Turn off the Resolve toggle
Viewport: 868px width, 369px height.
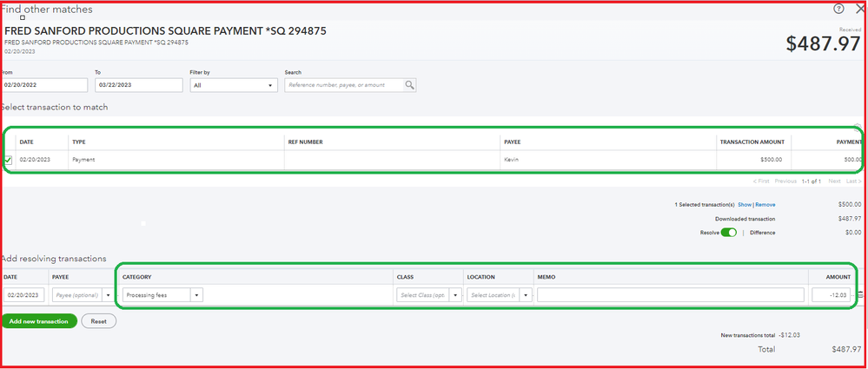click(x=728, y=233)
